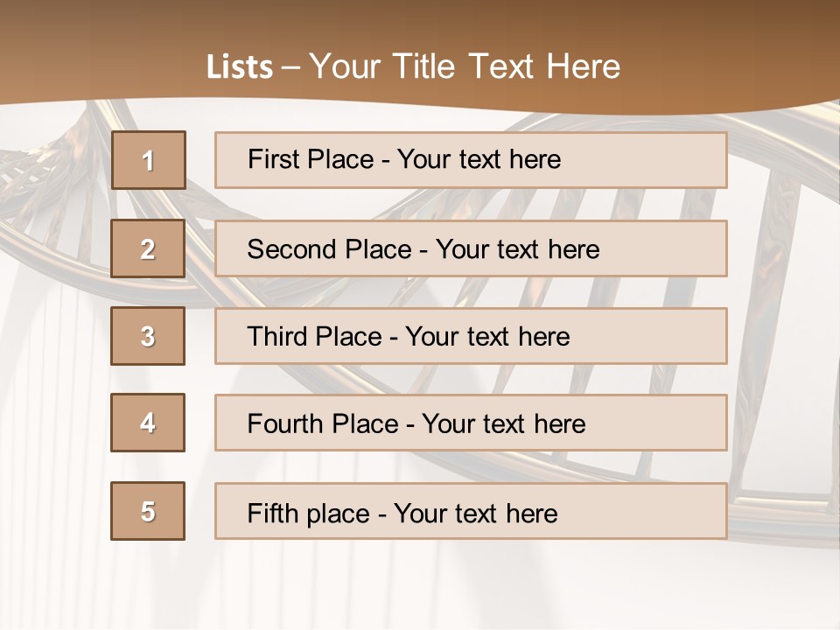
Task: Click the number 1 box
Action: click(x=148, y=160)
